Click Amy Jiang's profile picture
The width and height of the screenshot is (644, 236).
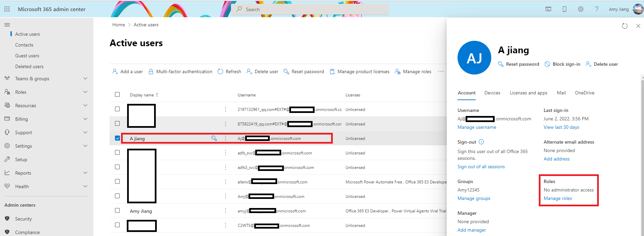(x=638, y=9)
